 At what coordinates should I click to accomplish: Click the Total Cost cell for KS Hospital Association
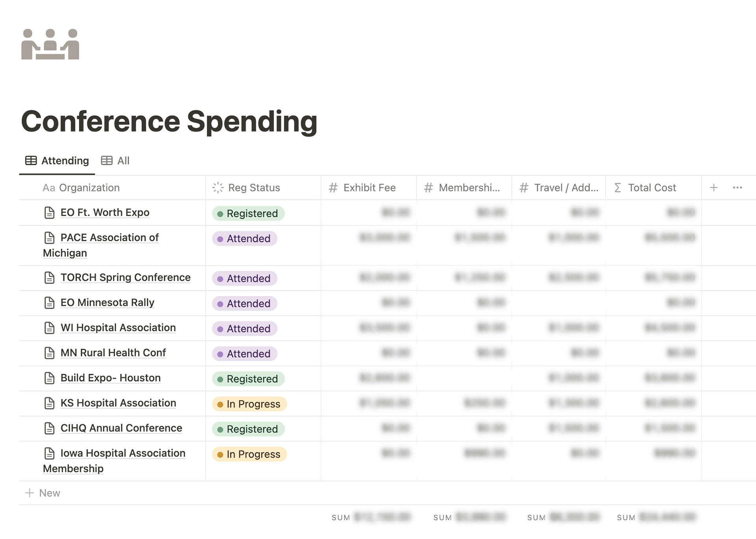point(654,404)
